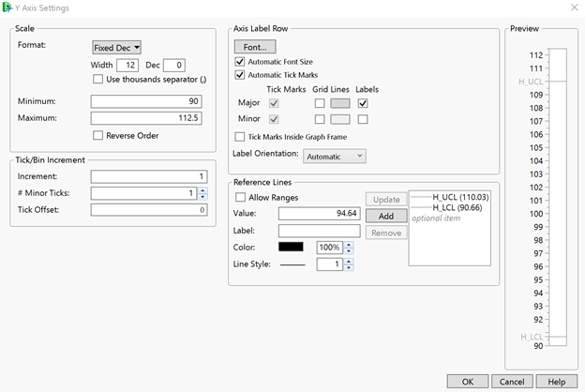Tick the Reverse Order checkbox

point(97,135)
